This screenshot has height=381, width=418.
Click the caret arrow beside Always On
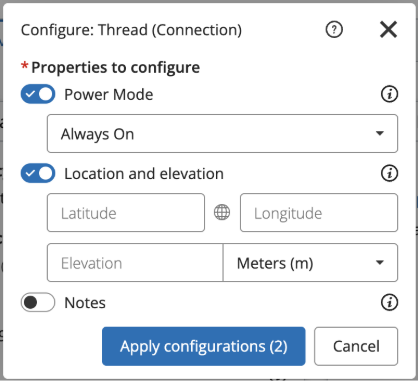tap(380, 133)
